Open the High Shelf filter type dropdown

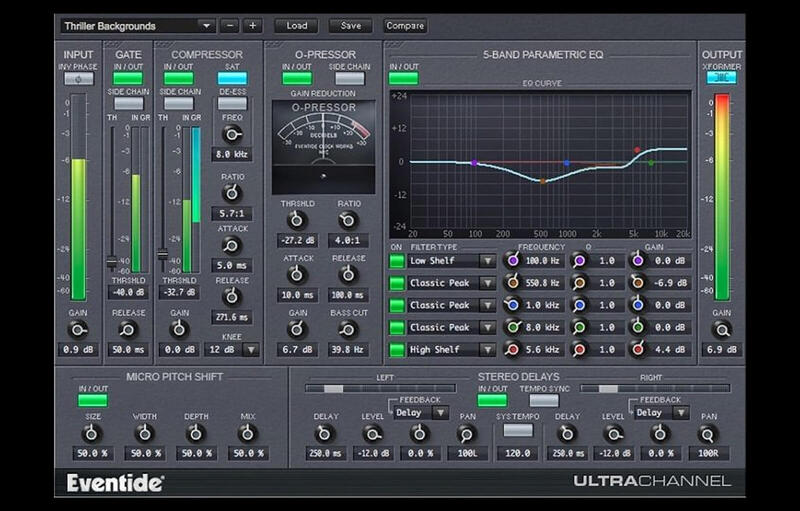click(x=488, y=350)
